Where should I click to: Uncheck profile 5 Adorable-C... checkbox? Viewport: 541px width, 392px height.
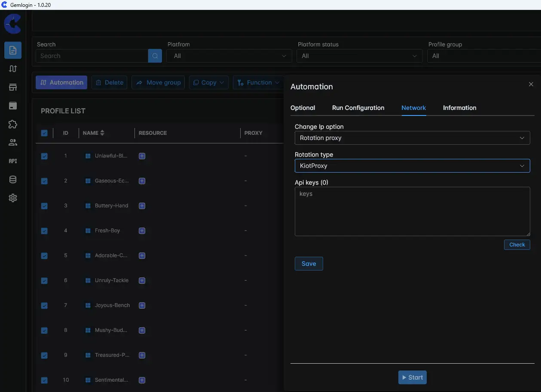[x=44, y=256]
